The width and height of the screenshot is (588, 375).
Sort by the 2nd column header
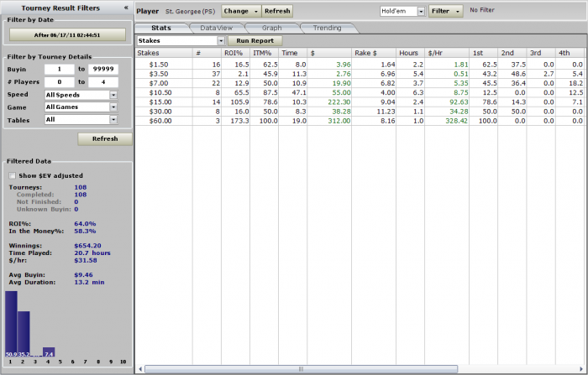pos(512,53)
